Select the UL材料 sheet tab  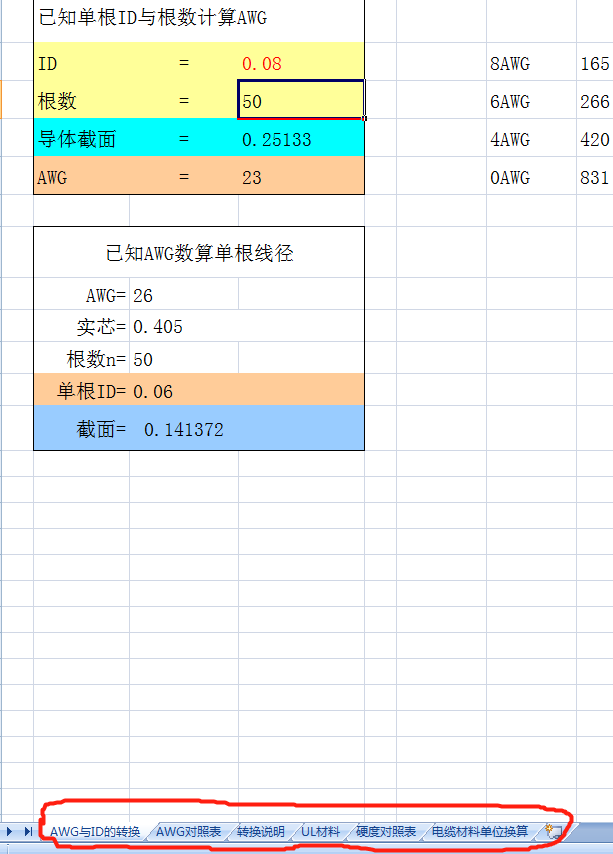point(321,832)
